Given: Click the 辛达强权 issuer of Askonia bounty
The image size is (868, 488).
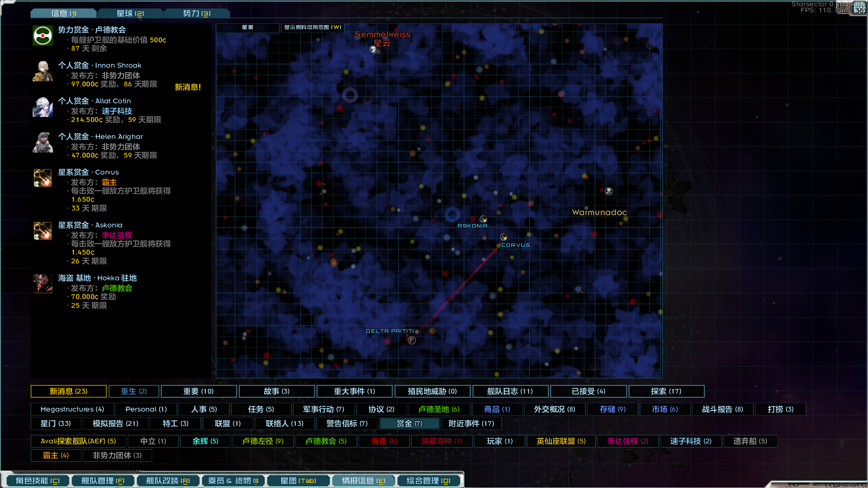Looking at the screenshot, I should click(x=117, y=235).
